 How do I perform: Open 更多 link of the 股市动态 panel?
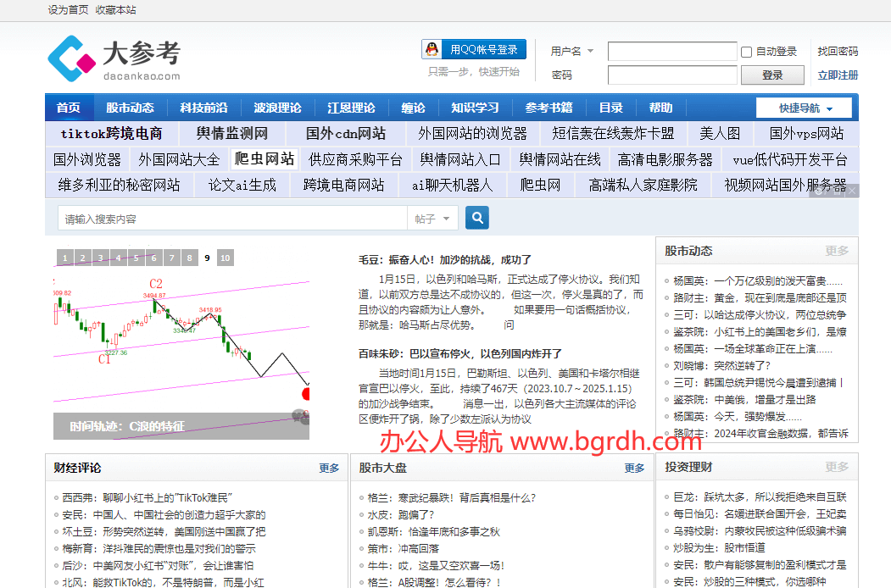[836, 251]
